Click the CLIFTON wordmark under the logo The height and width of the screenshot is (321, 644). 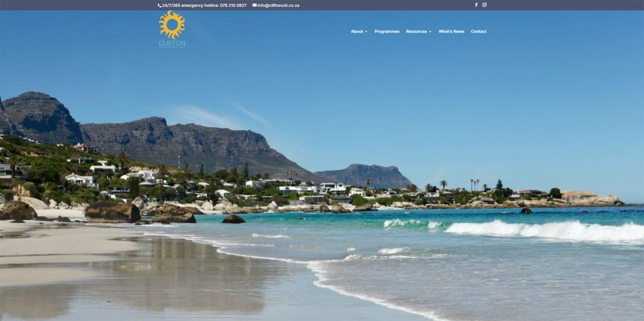click(172, 43)
